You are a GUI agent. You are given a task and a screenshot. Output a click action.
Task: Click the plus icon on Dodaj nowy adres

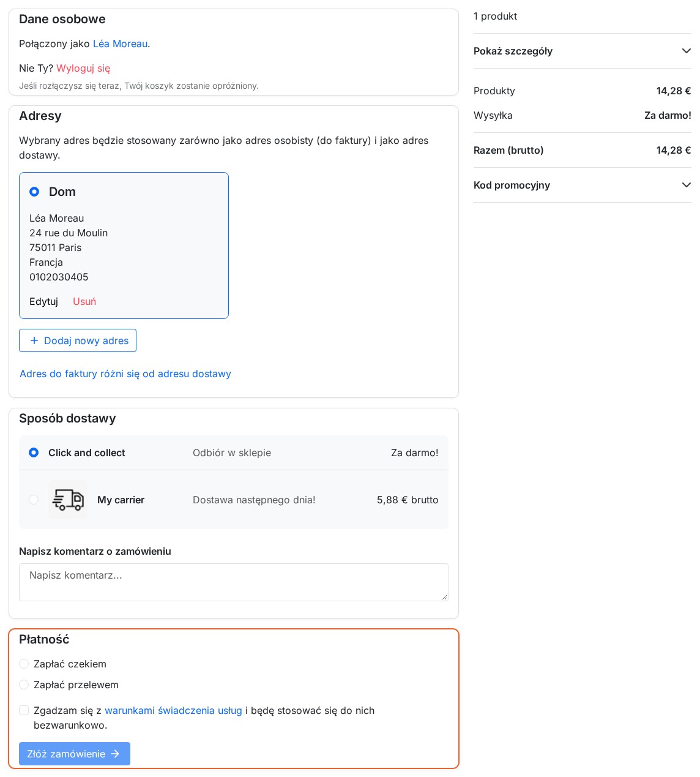(x=34, y=340)
